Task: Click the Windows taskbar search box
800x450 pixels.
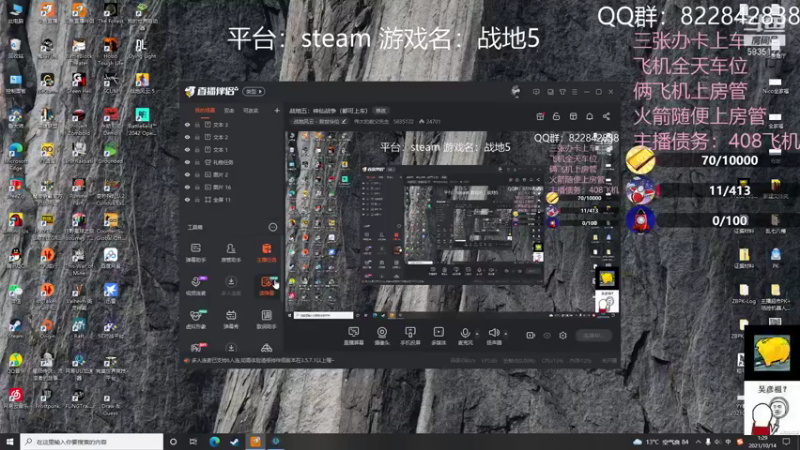Action: [92, 441]
